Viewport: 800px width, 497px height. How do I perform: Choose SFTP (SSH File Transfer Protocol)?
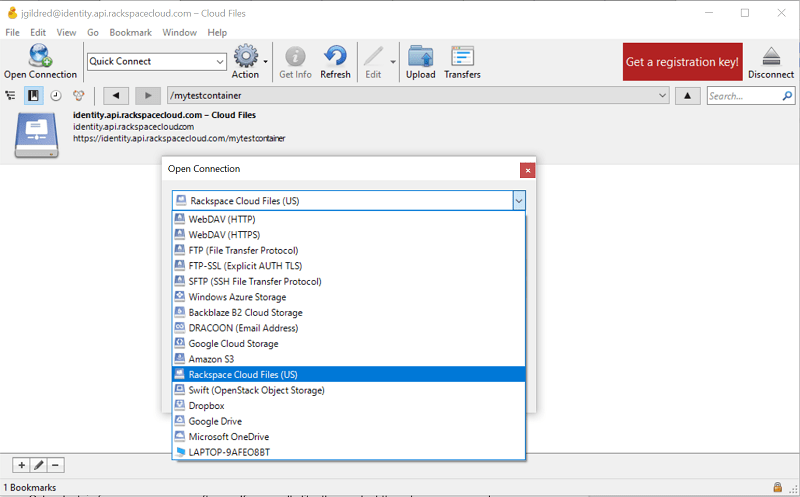click(349, 282)
